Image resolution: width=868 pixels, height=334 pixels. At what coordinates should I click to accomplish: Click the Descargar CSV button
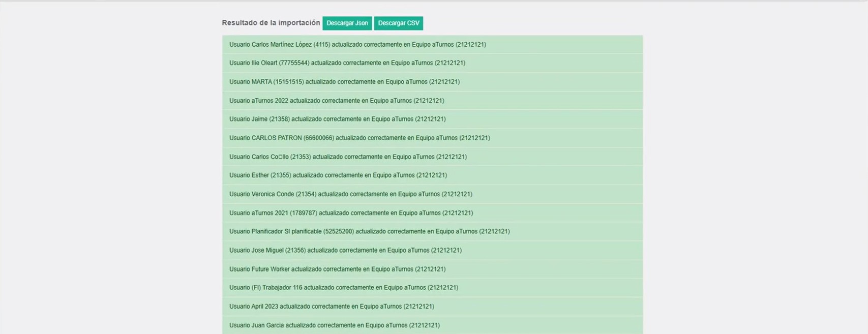click(398, 23)
